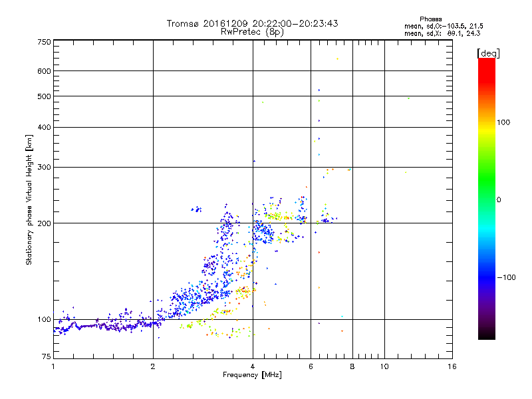The width and height of the screenshot is (532, 399).
Task: Click the '300' y-axis tick label
Action: click(44, 167)
